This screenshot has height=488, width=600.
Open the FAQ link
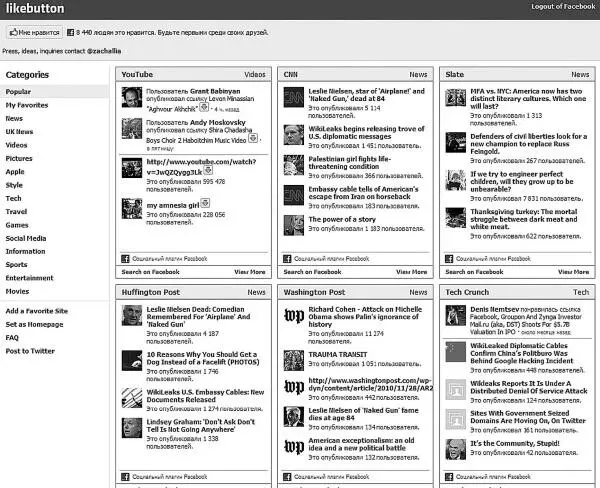pyautogui.click(x=12, y=338)
